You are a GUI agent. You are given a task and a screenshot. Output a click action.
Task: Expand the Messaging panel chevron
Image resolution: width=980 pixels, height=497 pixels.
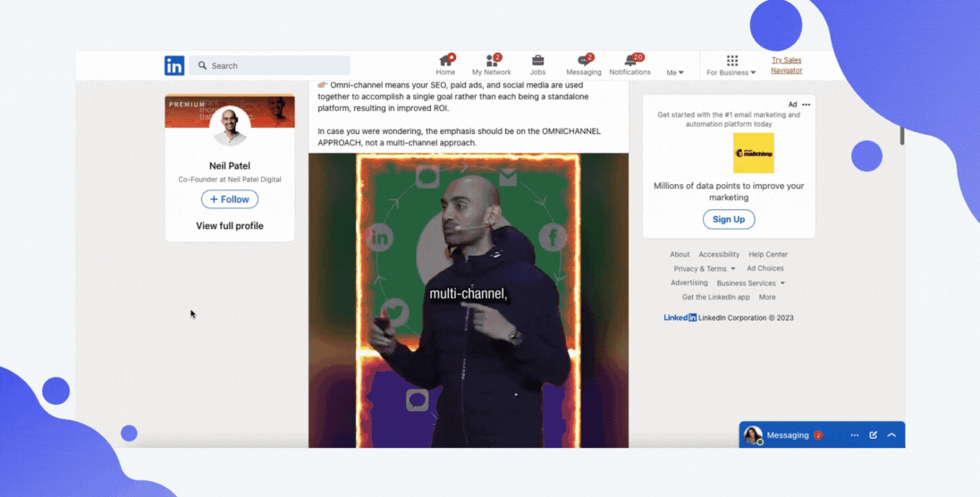click(x=891, y=435)
